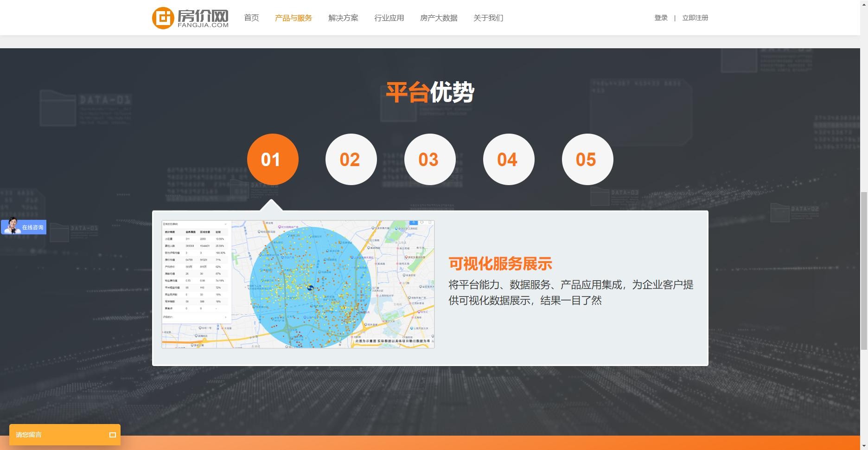Click 立即注册 to register

pos(695,18)
